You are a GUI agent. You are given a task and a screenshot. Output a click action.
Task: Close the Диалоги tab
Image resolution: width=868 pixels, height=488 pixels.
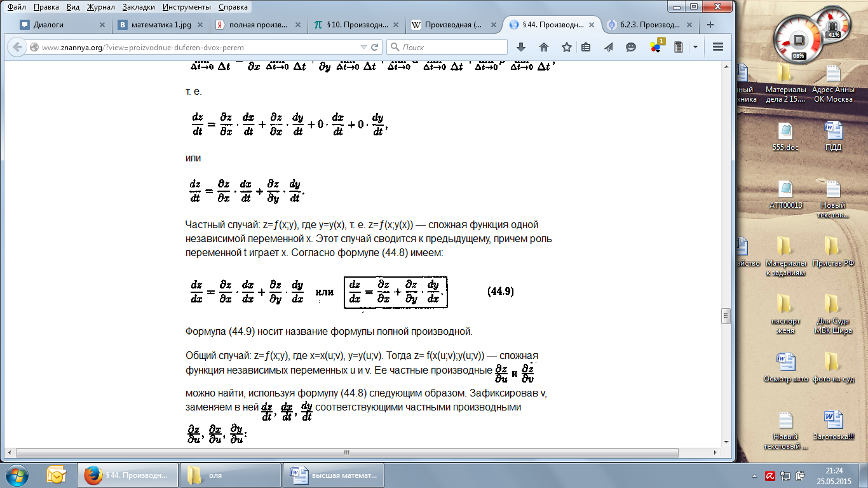tap(102, 25)
